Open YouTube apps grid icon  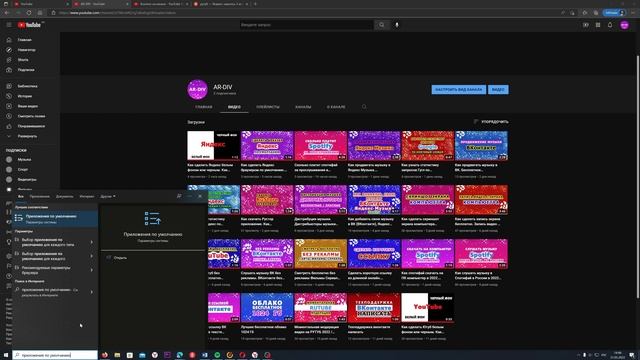click(598, 25)
